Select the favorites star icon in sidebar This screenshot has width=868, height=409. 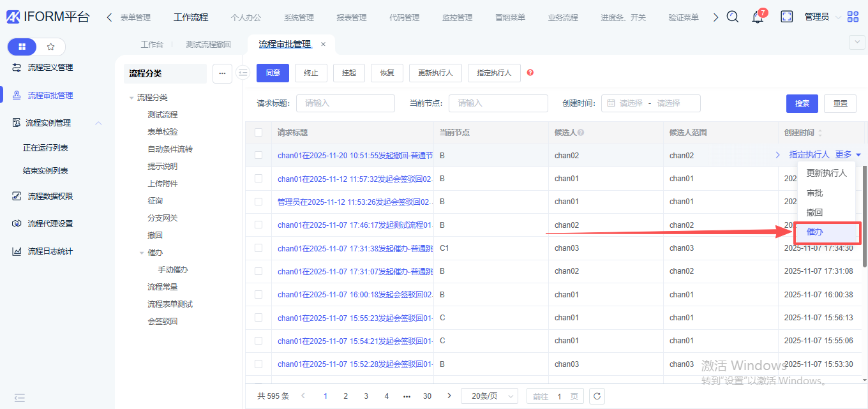[x=51, y=47]
